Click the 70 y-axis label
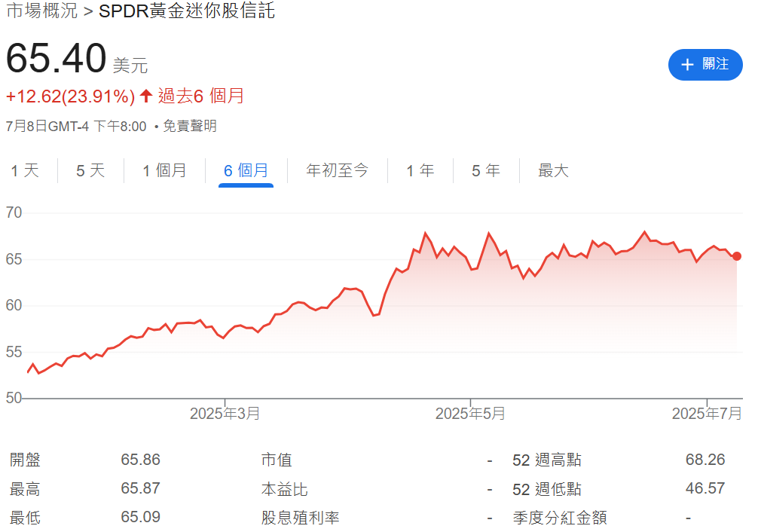 coord(14,212)
